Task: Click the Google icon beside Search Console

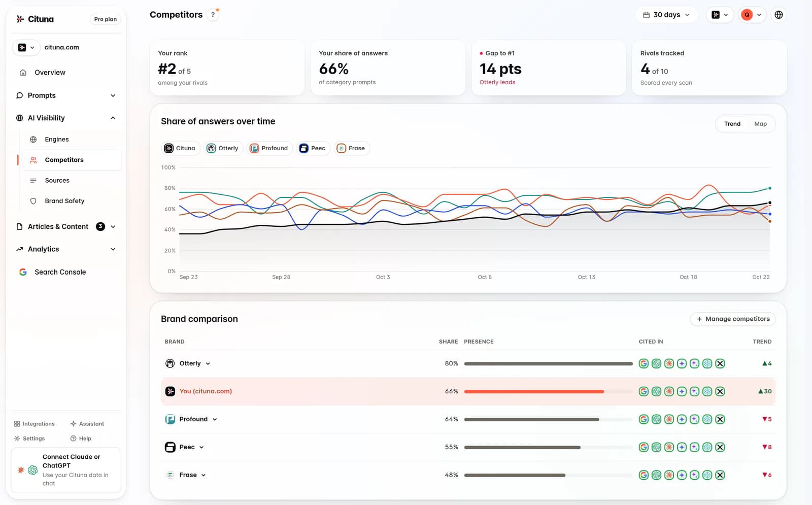Action: click(x=23, y=272)
